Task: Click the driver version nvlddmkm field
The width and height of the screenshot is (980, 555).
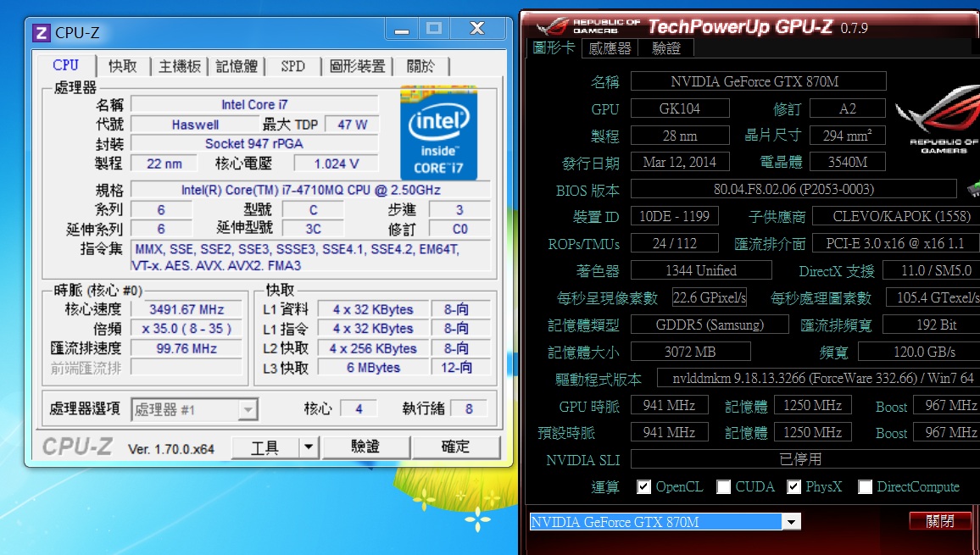Action: pyautogui.click(x=819, y=378)
